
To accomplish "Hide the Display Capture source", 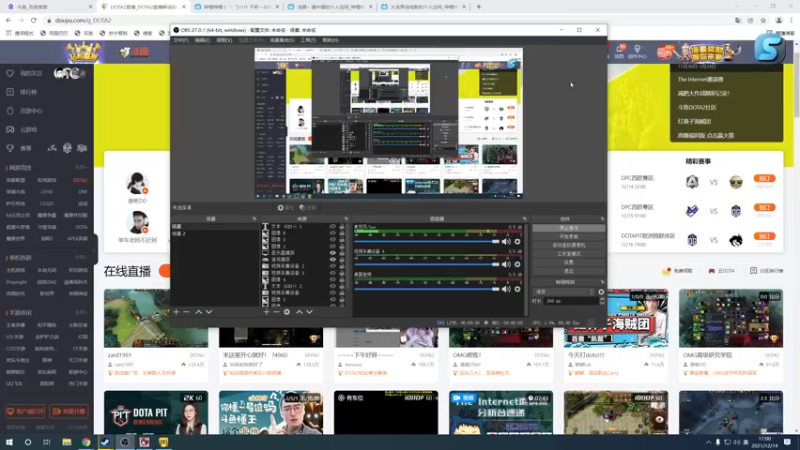I will 333,253.
